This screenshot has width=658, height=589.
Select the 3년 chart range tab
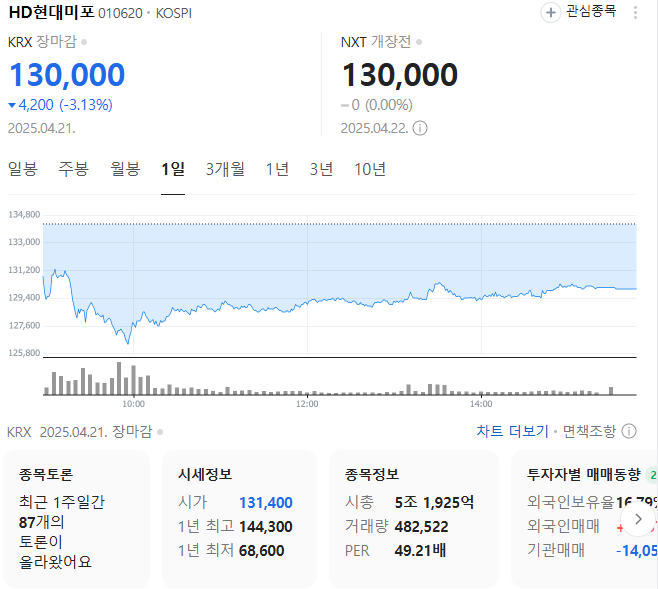click(x=321, y=169)
